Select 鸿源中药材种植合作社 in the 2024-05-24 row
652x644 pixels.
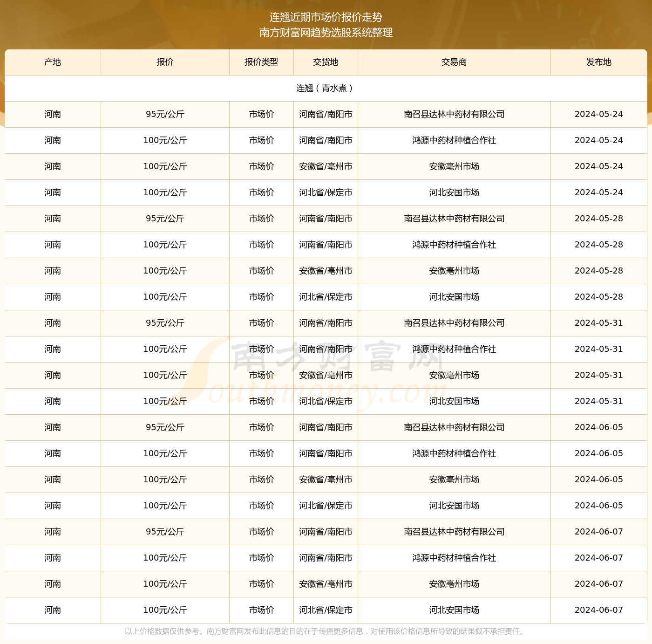[454, 140]
